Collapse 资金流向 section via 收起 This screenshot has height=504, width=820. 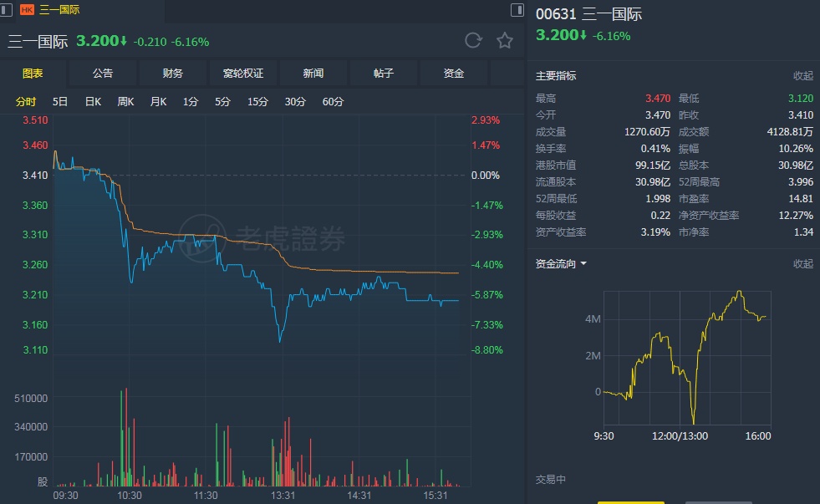(x=802, y=264)
